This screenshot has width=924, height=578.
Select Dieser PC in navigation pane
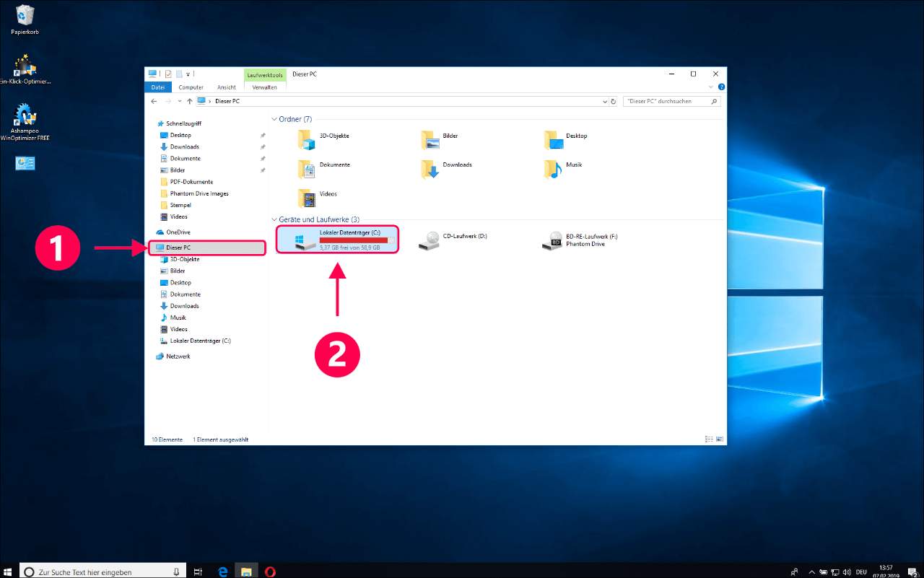click(206, 248)
